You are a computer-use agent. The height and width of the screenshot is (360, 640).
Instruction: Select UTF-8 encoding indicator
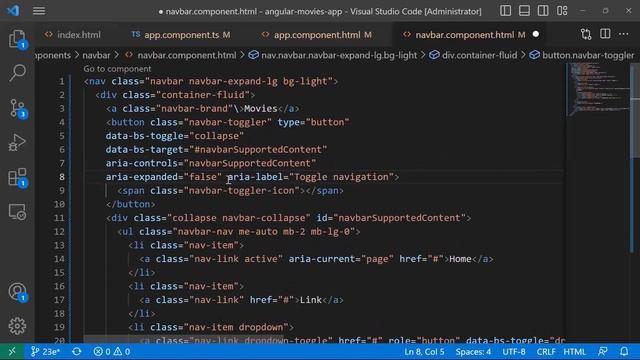point(514,351)
